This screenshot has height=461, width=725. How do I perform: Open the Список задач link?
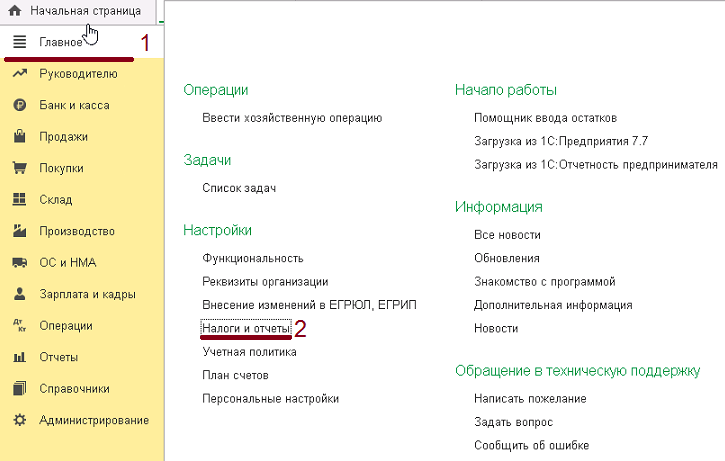point(239,188)
